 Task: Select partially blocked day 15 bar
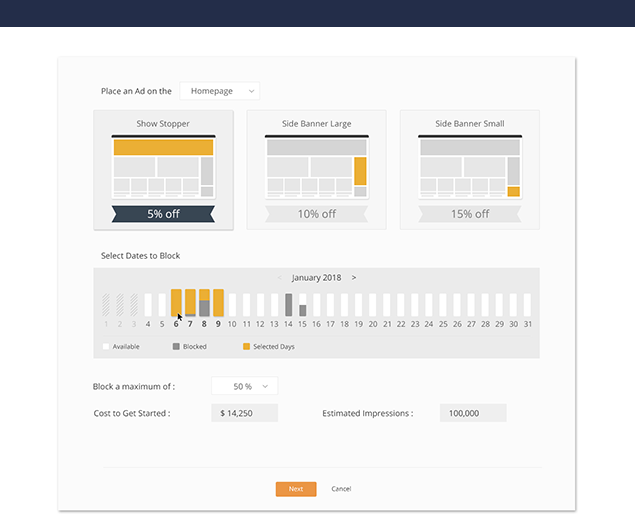click(x=303, y=305)
